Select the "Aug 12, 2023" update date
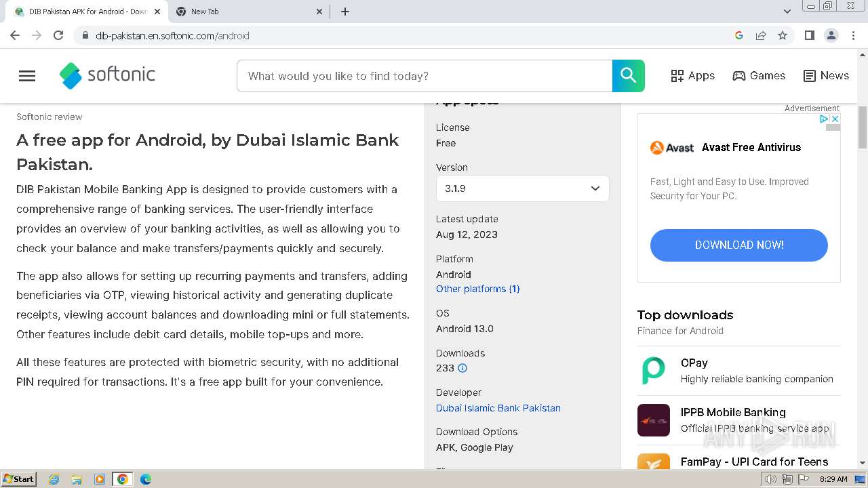Screen dimensions: 868x488 pos(467,235)
